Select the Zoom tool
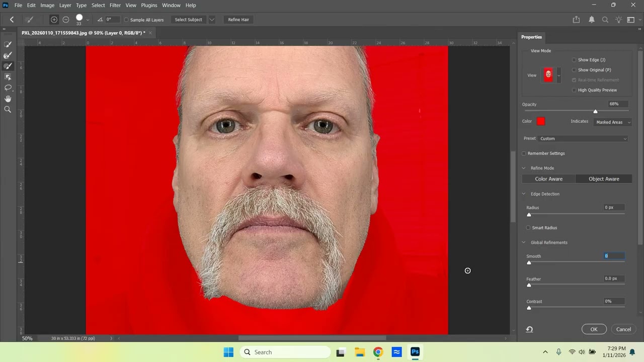The image size is (644, 362). pos(8,109)
